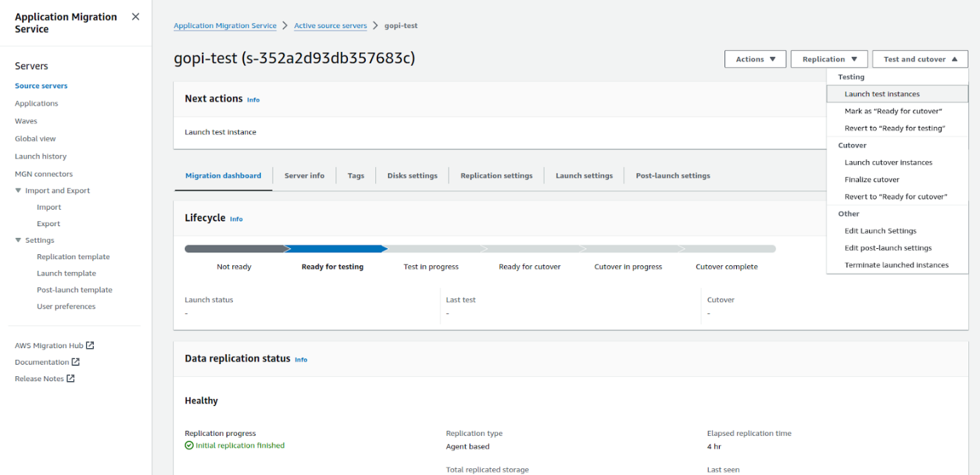Select Launch test instances
Screen dimensions: 980x475
[897, 94]
